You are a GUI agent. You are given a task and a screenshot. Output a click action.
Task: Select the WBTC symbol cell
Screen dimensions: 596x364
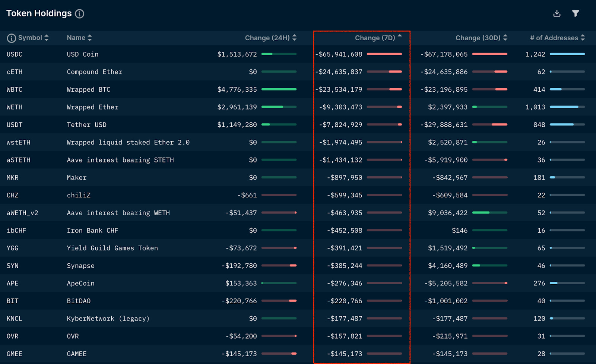point(15,89)
